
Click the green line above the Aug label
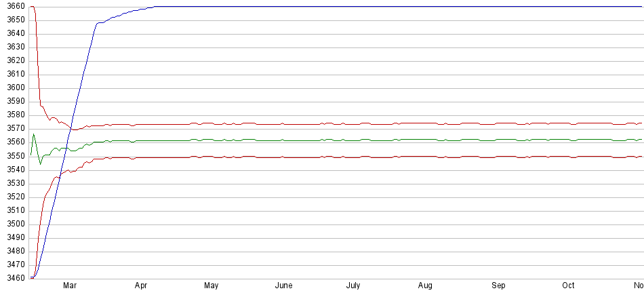(425, 140)
